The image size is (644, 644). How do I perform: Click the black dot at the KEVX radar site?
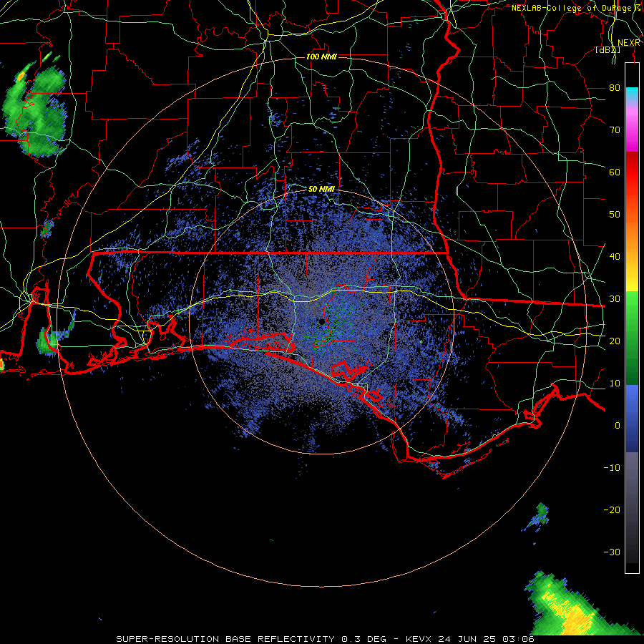click(x=322, y=321)
